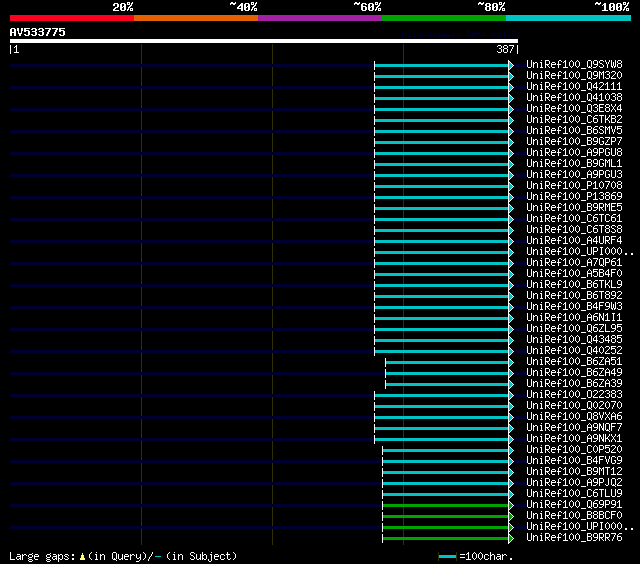640x564 pixels.
Task: Select UniRef100_C6T8S8 label
Action: 574,230
